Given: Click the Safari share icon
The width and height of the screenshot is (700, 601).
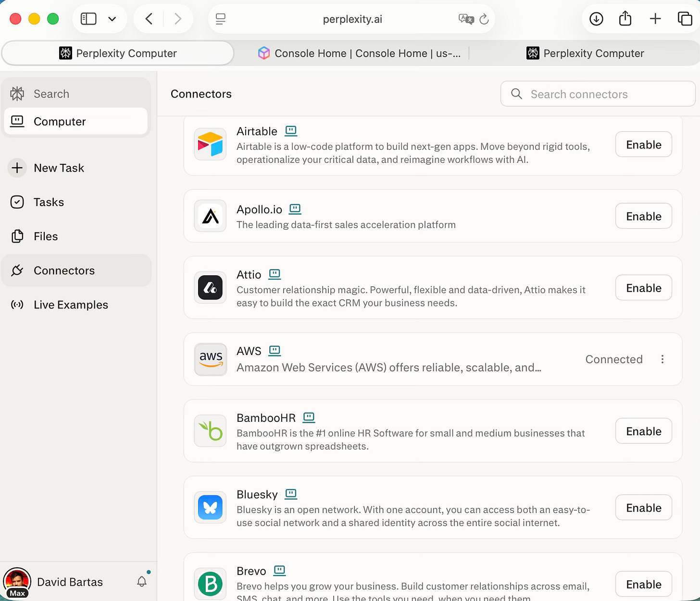Looking at the screenshot, I should [x=625, y=19].
